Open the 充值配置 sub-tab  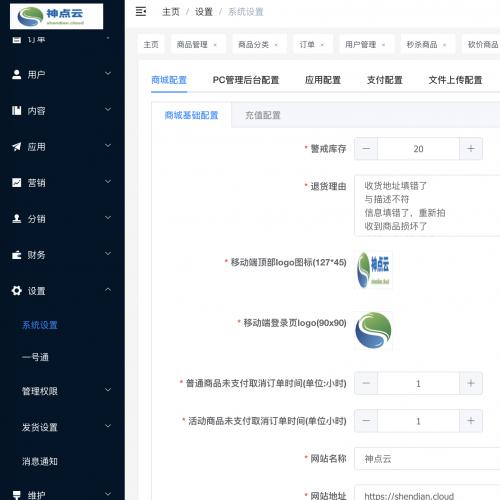[x=263, y=115]
